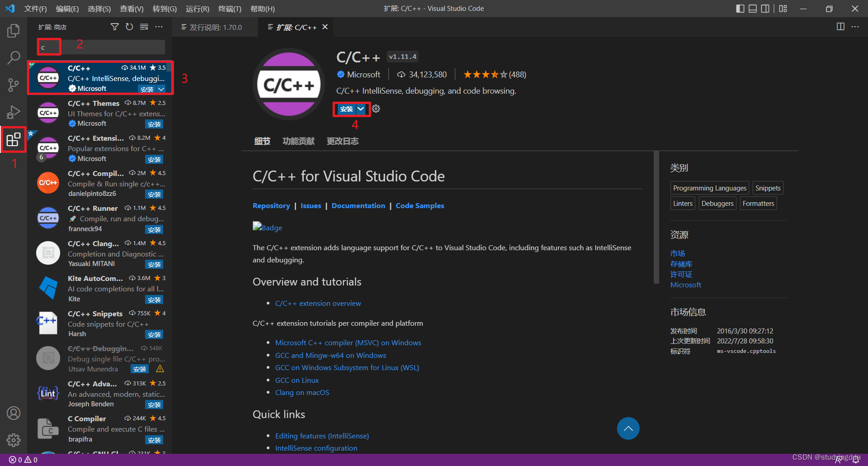
Task: Open the Manage gear in activity bar
Action: pyautogui.click(x=14, y=440)
